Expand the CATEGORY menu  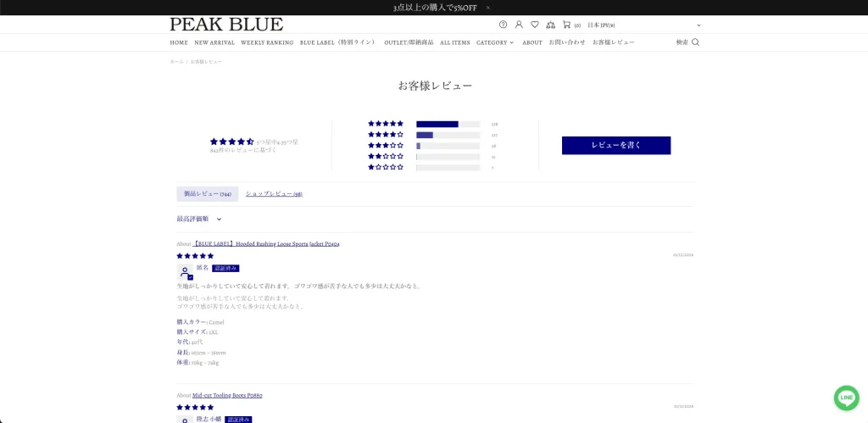pyautogui.click(x=495, y=42)
